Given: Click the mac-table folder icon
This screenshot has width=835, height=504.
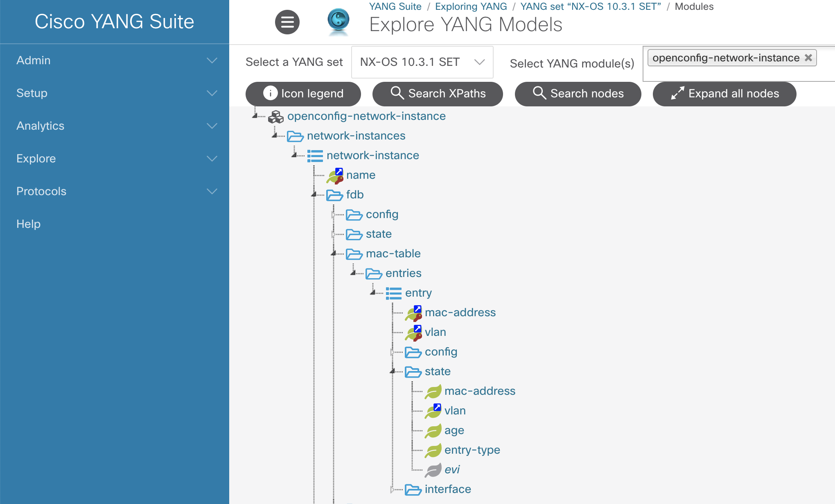Looking at the screenshot, I should 354,254.
